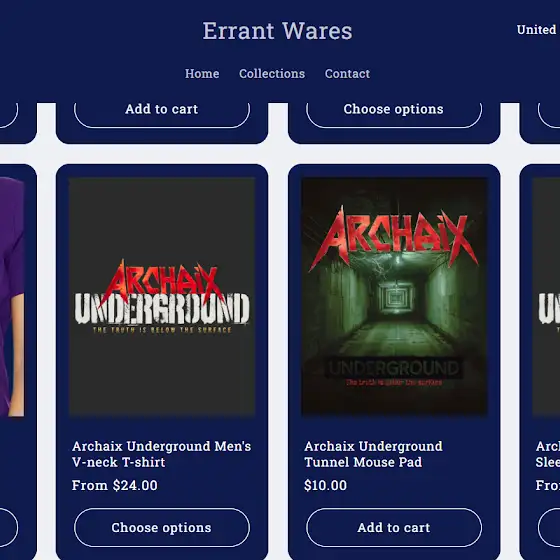560x560 pixels.
Task: Click the top Choose options button
Action: pyautogui.click(x=394, y=111)
